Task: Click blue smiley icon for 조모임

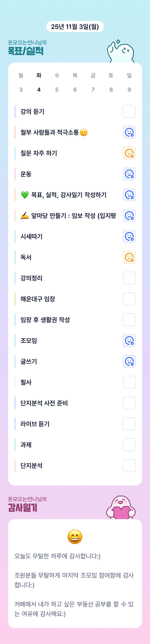Action: (x=129, y=341)
